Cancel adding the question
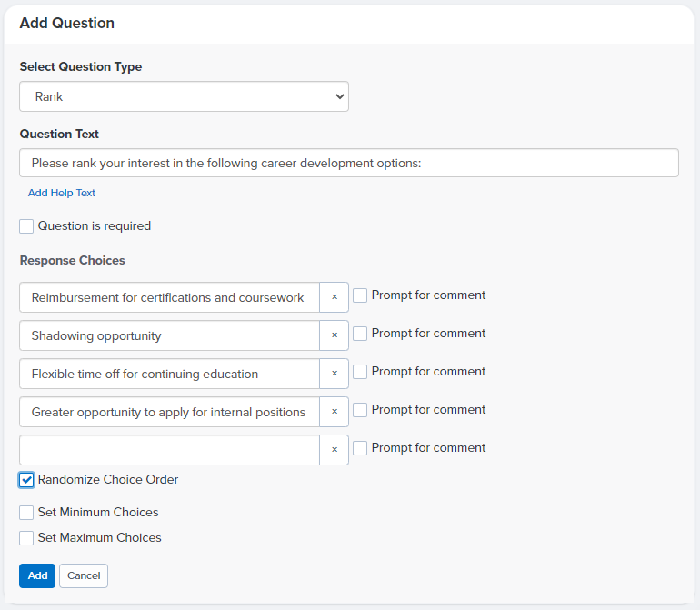This screenshot has height=610, width=700. click(x=84, y=575)
